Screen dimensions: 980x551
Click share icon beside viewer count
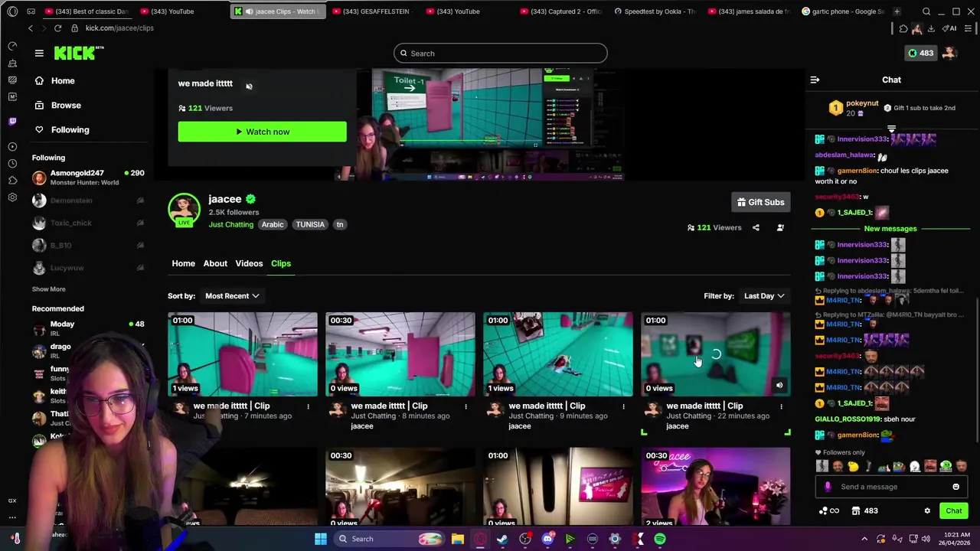pyautogui.click(x=756, y=227)
